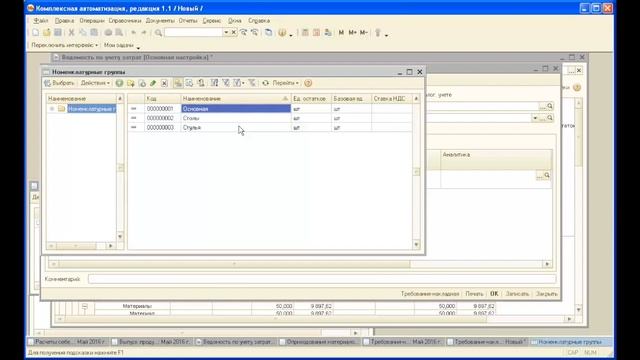
Task: Click the Paste icon in main toolbar
Action: pos(94,32)
